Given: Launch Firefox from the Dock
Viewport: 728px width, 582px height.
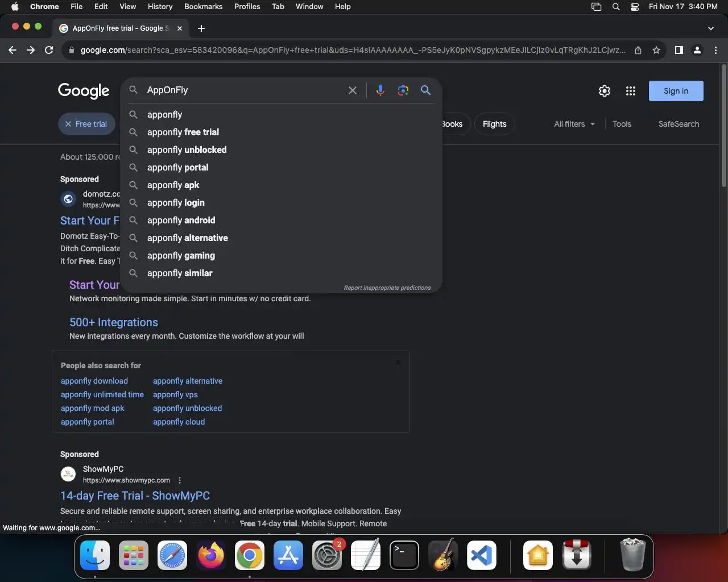Looking at the screenshot, I should [x=211, y=555].
